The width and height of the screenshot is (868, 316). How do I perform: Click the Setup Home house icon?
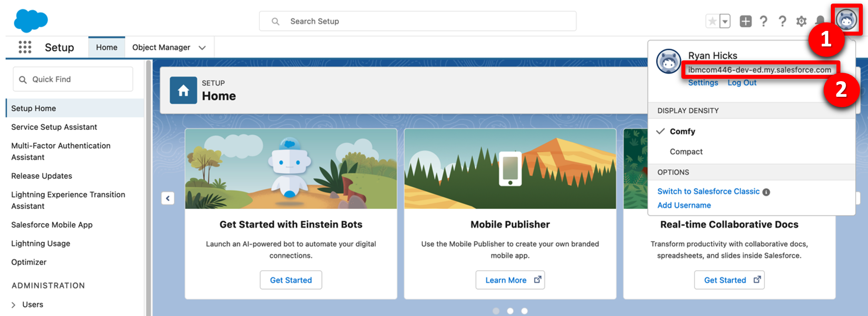183,90
